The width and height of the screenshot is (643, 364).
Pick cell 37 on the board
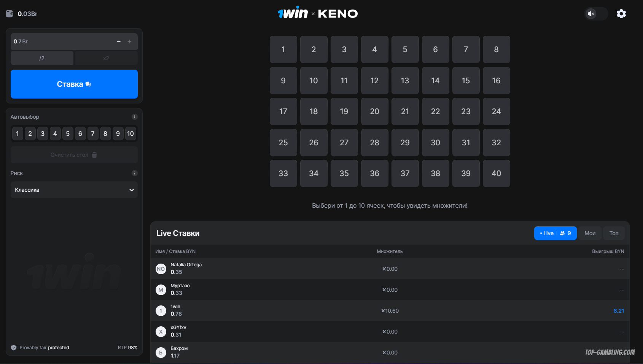(405, 173)
